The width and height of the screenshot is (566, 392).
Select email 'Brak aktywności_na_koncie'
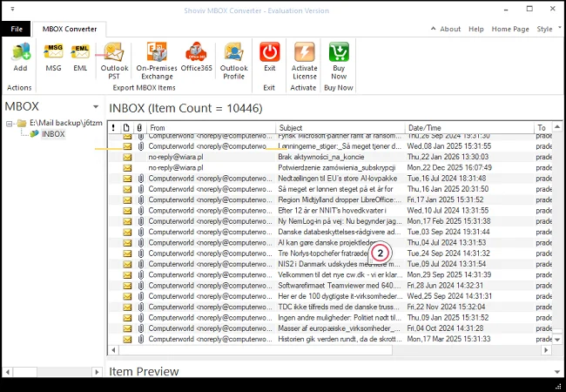click(x=331, y=157)
